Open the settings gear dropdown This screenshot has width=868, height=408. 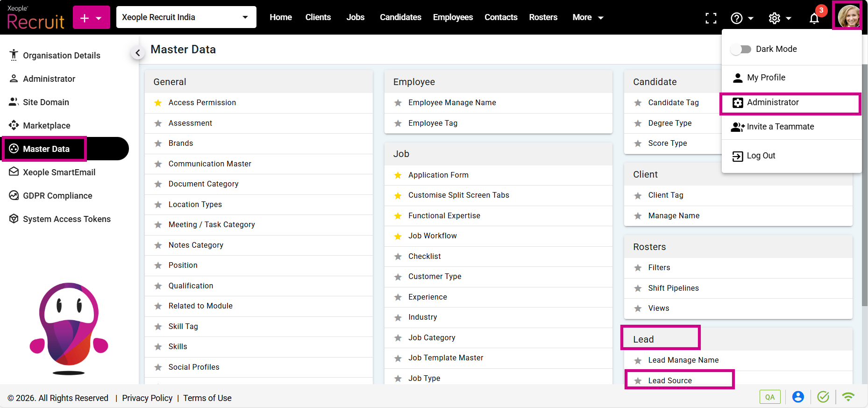(x=779, y=18)
